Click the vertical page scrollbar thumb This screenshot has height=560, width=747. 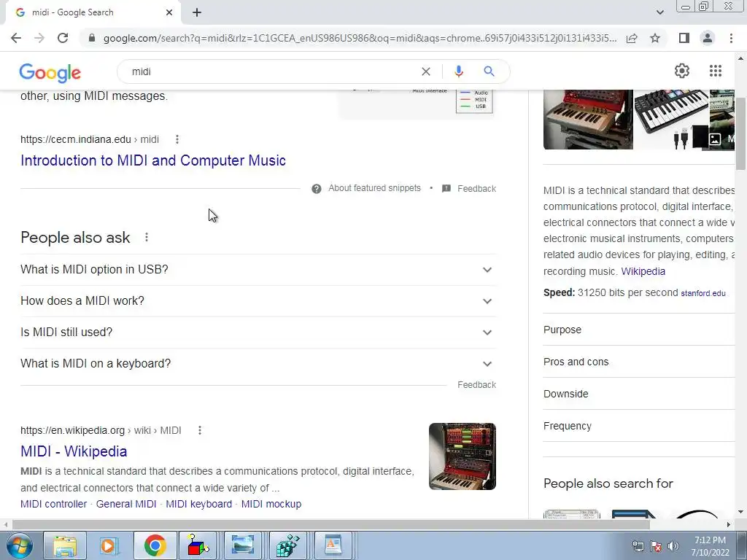pos(741,133)
